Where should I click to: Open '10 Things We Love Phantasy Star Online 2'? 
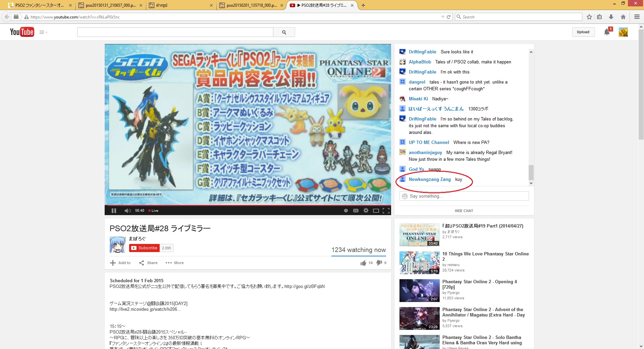[485, 256]
